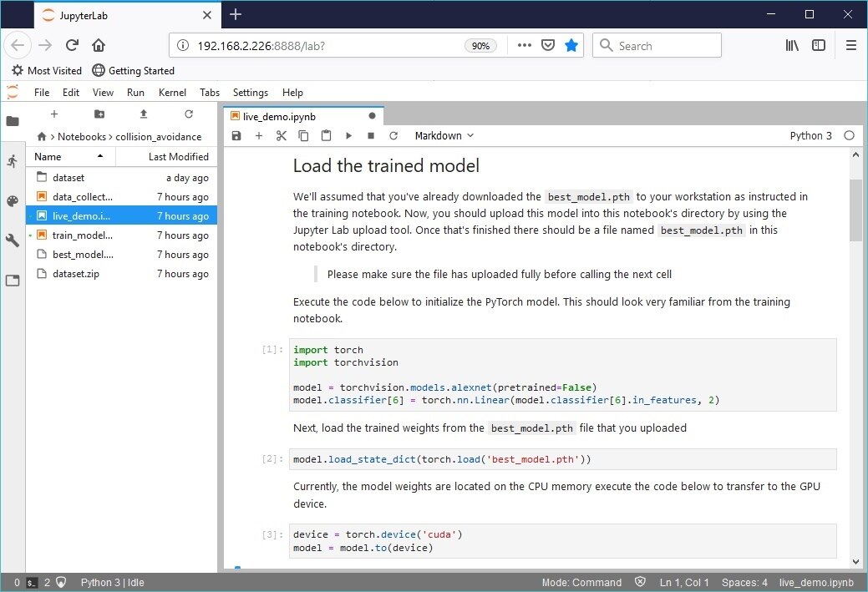
Task: Interrupt the kernel with stop icon
Action: (x=371, y=135)
